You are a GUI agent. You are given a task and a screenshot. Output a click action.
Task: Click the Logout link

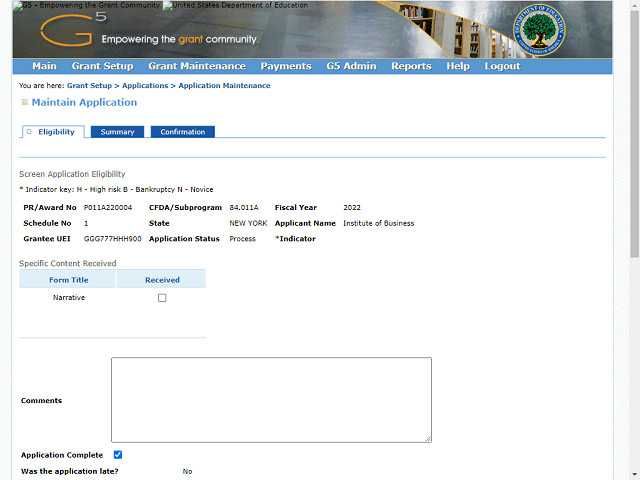tap(502, 66)
